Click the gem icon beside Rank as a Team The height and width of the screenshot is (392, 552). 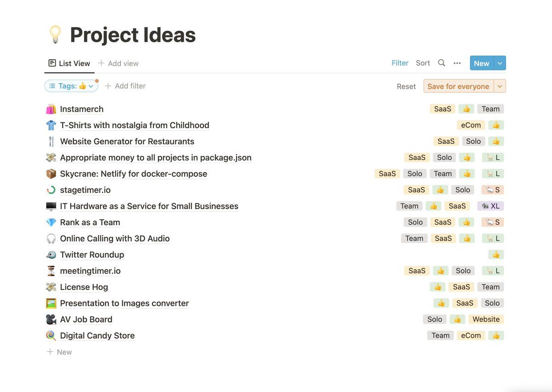click(x=51, y=222)
